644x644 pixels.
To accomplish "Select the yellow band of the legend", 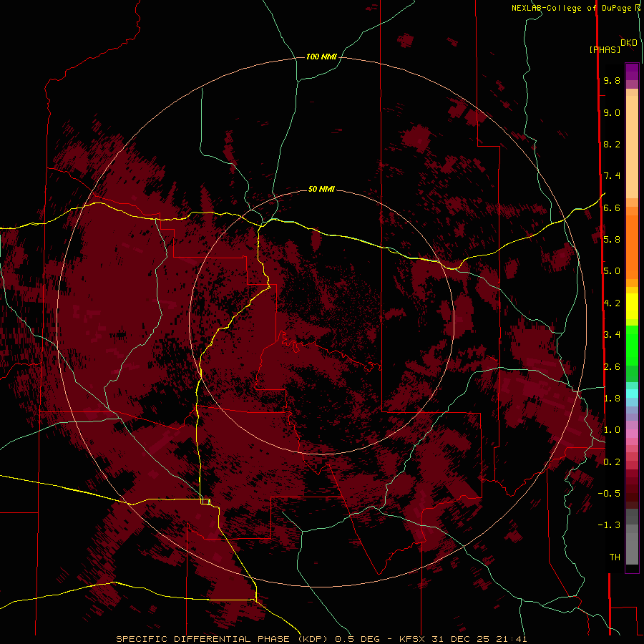I will (632, 306).
